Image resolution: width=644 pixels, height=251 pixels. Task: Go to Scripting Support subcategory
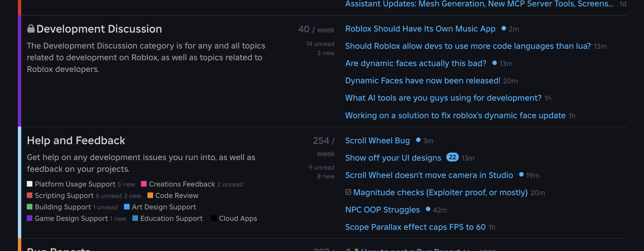[64, 196]
